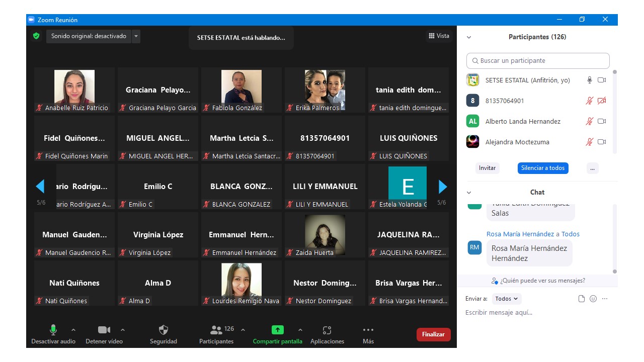End meeting with Finalizar button

tap(433, 334)
